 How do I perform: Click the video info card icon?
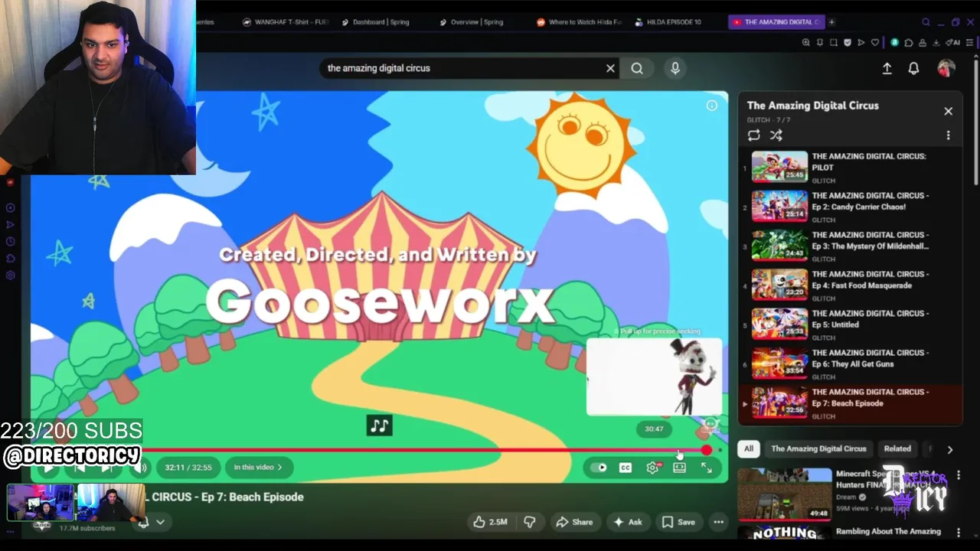click(x=711, y=106)
